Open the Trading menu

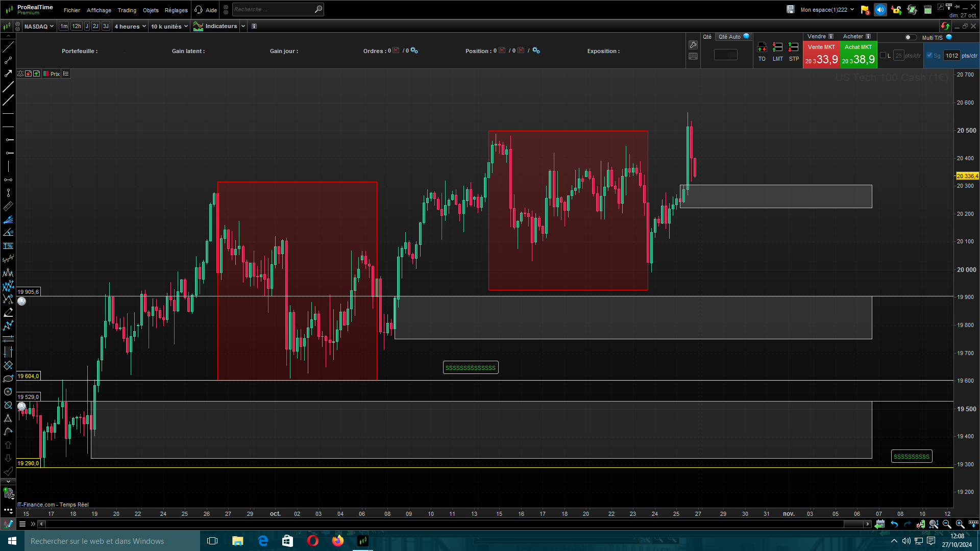(127, 10)
